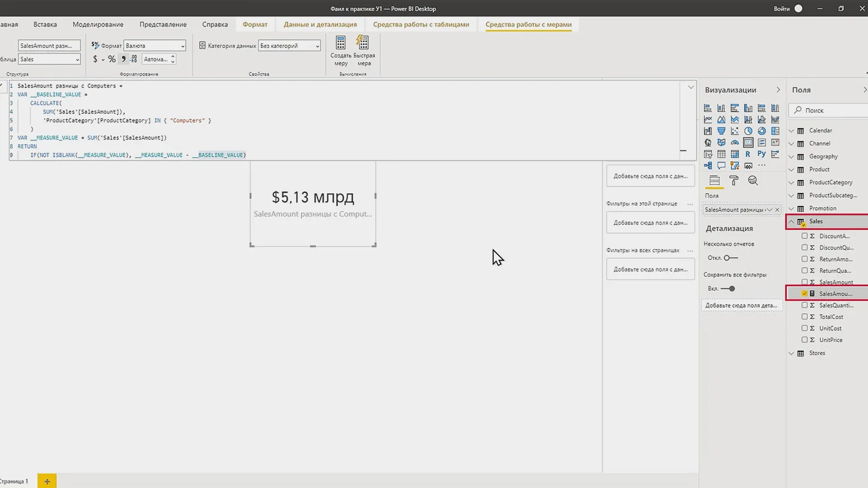868x488 pixels.
Task: Toggle the 'Сохранить все фильтры' switch
Action: click(728, 289)
